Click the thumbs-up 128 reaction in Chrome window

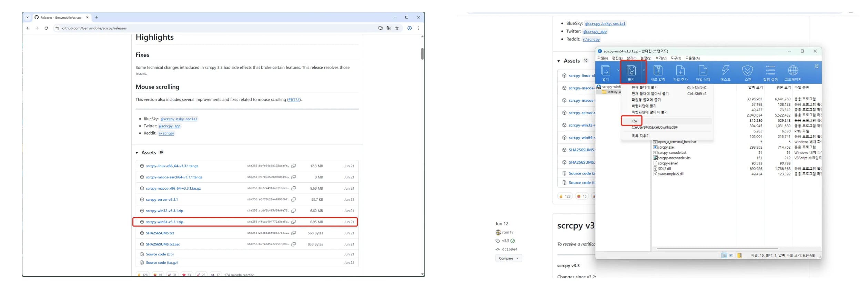pyautogui.click(x=142, y=275)
